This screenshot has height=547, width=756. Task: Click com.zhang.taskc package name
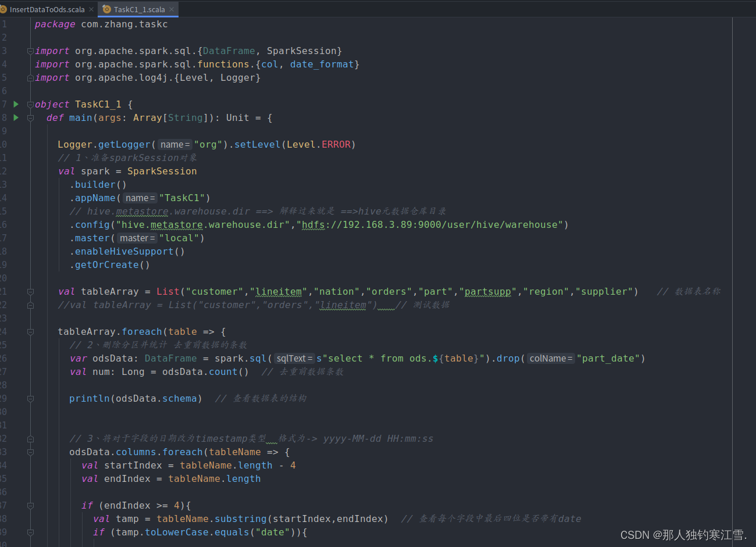[124, 24]
